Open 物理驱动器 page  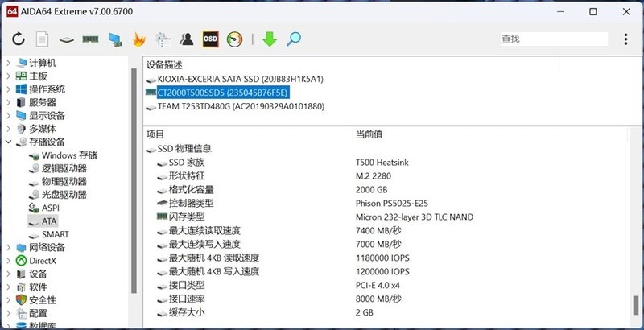pos(64,181)
